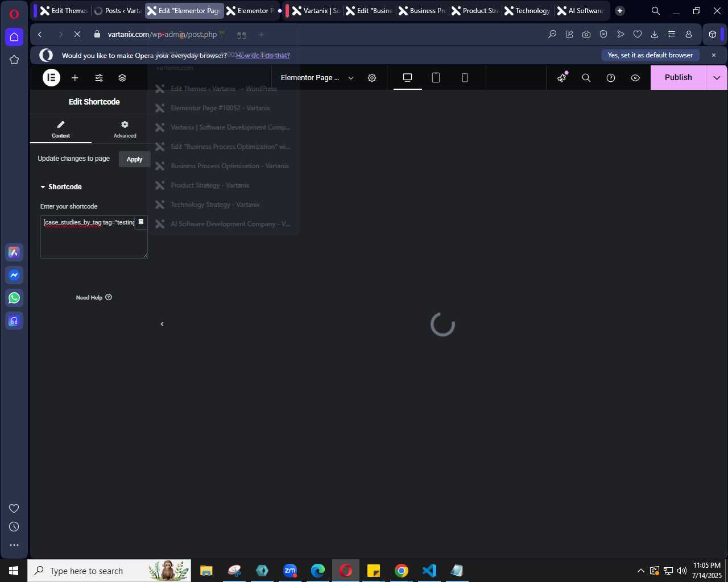Collapse the Shortcode section
Image resolution: width=728 pixels, height=582 pixels.
coord(61,187)
